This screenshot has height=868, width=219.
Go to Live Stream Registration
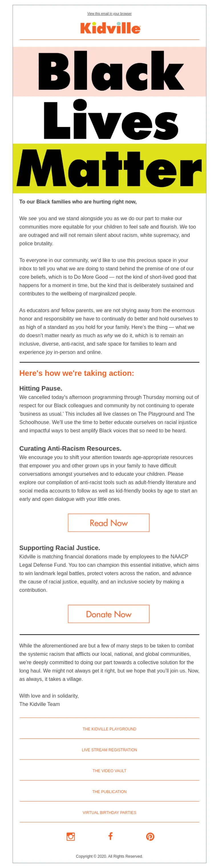coord(109,750)
